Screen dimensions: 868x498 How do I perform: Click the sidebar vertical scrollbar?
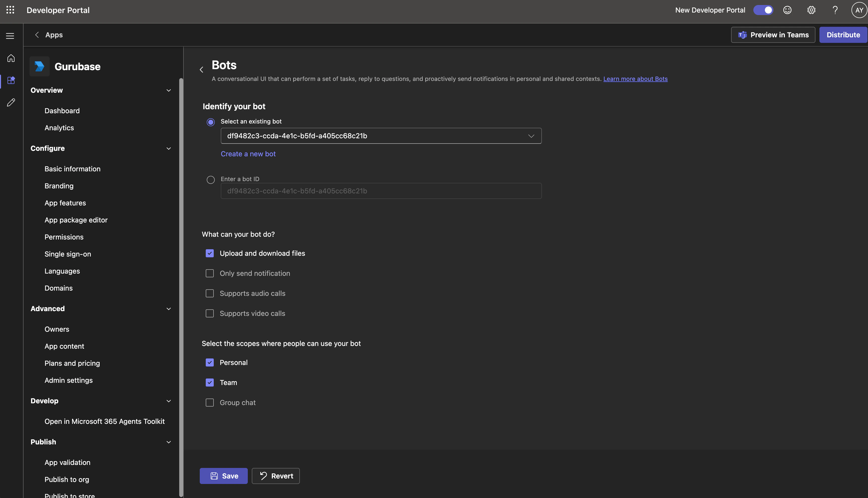181,287
